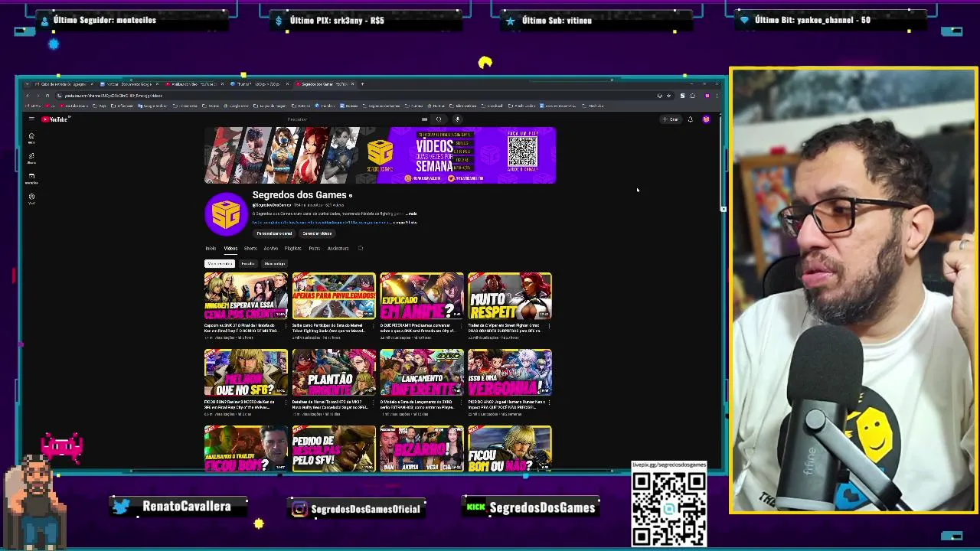This screenshot has width=980, height=551.
Task: Expand the channel description via mais
Action: 412,214
